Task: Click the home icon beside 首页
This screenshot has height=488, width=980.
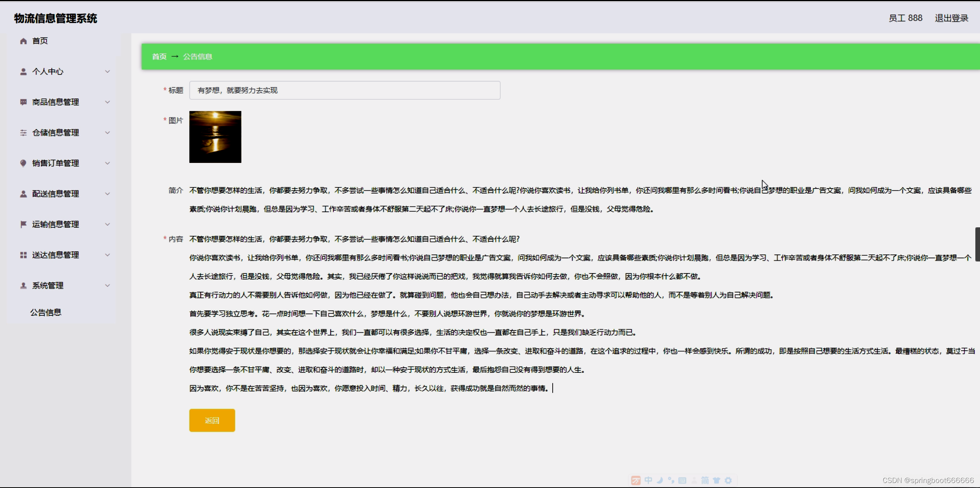Action: [23, 41]
